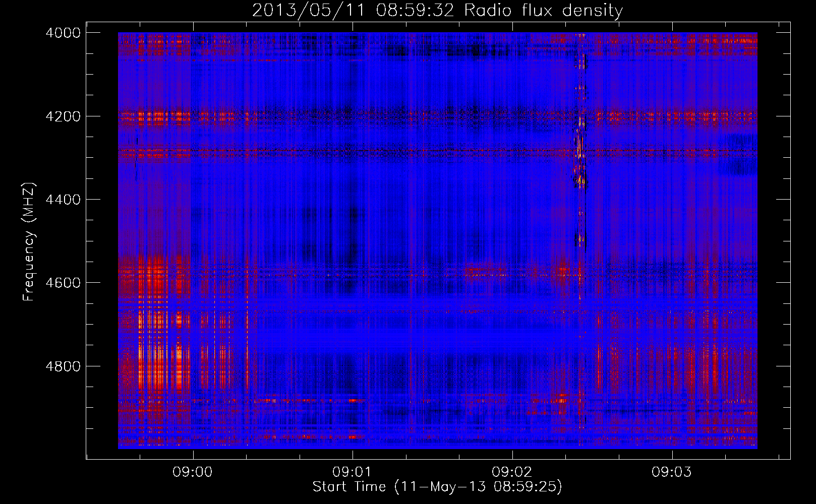The width and height of the screenshot is (816, 504).
Task: Click the 09:02 time tick label
Action: [x=512, y=472]
